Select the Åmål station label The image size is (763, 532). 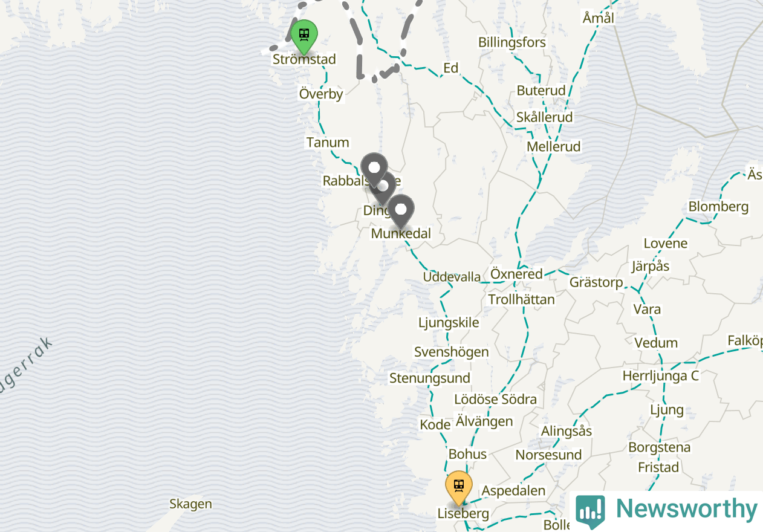point(599,18)
